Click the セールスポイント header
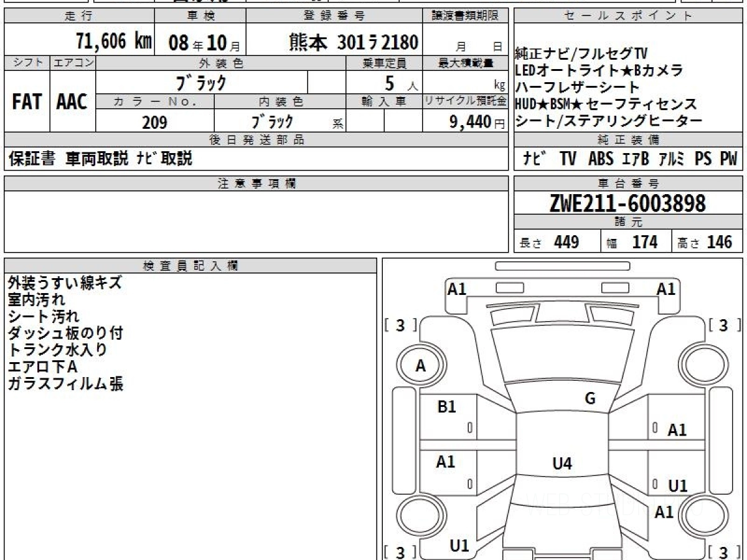The height and width of the screenshot is (560, 747). 627,17
